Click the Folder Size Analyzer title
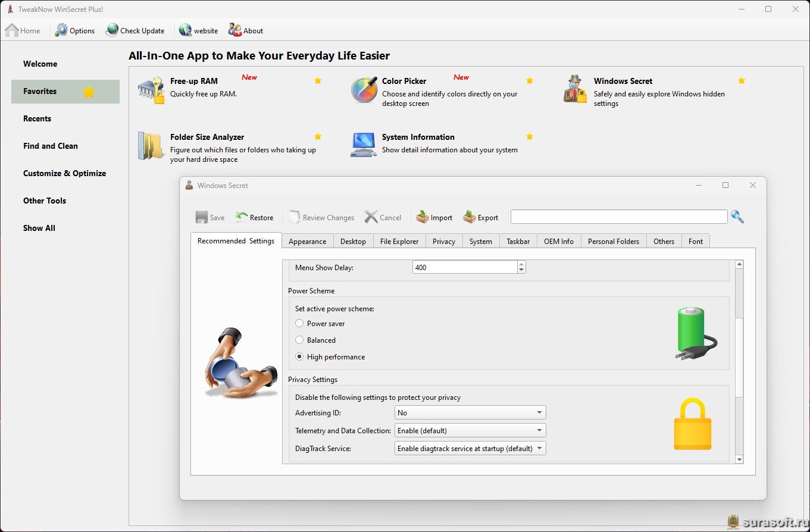The height and width of the screenshot is (532, 810). point(207,137)
